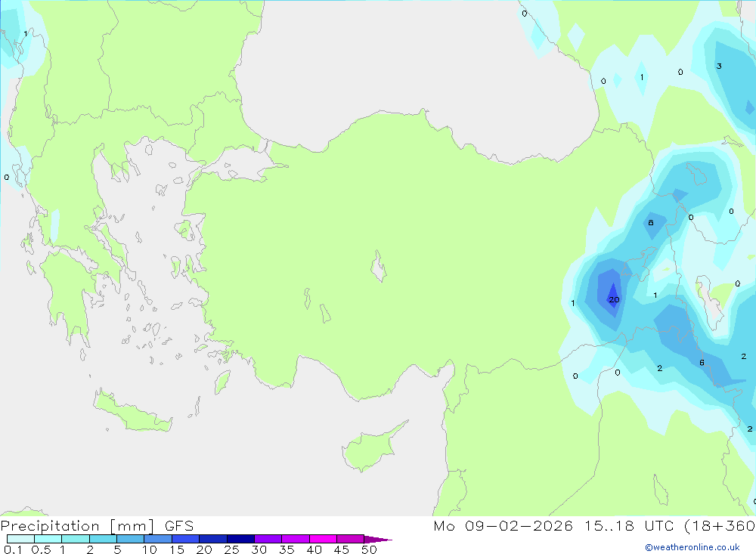
Task: Click the "Precipitation [mm]" title text
Action: tap(78, 525)
